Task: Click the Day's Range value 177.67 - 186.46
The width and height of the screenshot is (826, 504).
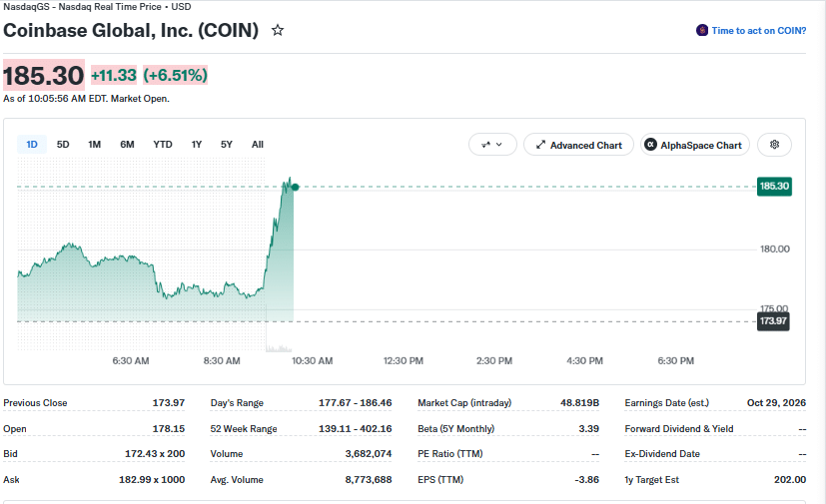Action: (x=355, y=403)
